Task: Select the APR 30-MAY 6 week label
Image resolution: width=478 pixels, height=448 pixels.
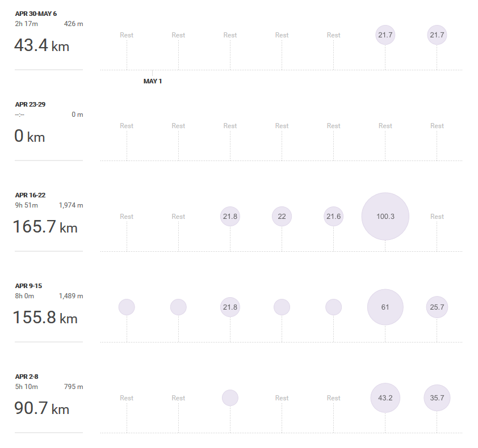Action: 36,14
